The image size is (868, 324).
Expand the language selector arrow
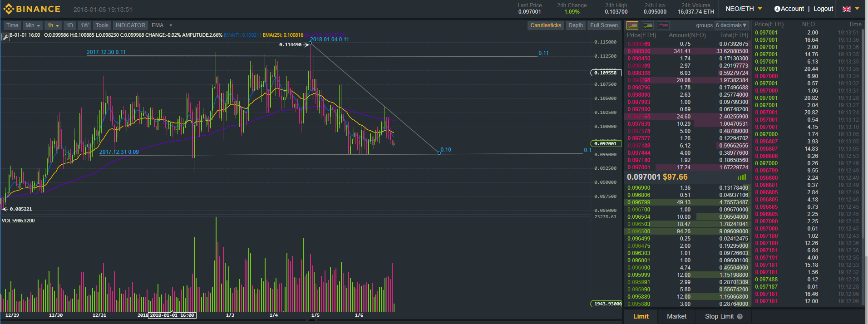tap(857, 9)
